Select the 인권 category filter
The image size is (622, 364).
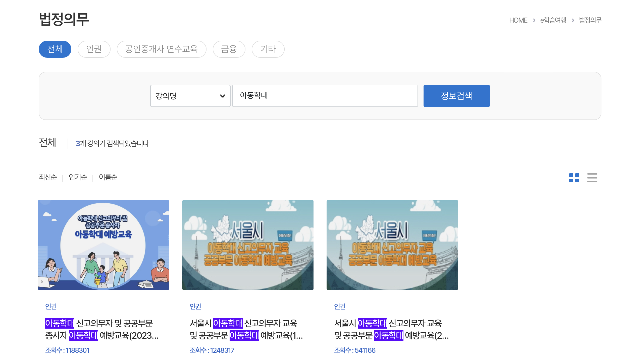tap(94, 49)
